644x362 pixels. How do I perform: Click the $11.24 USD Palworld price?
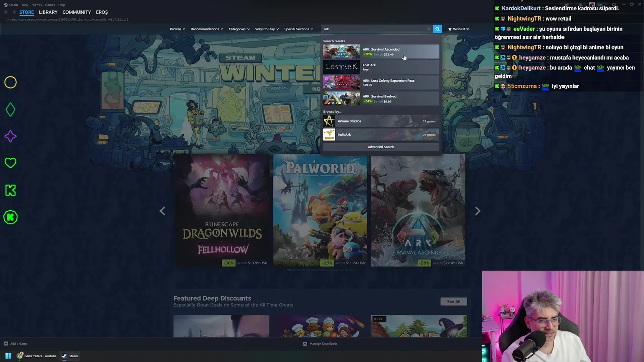356,263
